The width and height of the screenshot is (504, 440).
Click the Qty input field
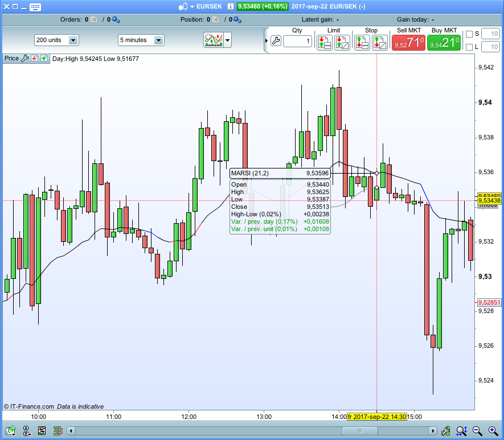pos(298,41)
